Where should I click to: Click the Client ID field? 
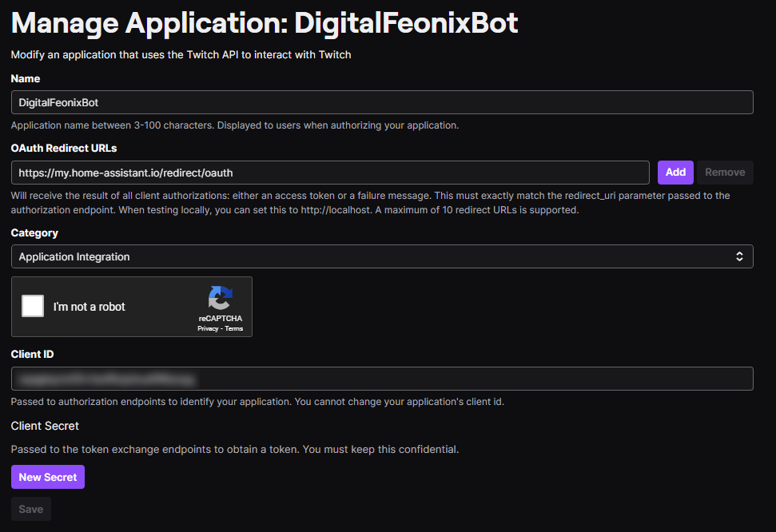381,378
